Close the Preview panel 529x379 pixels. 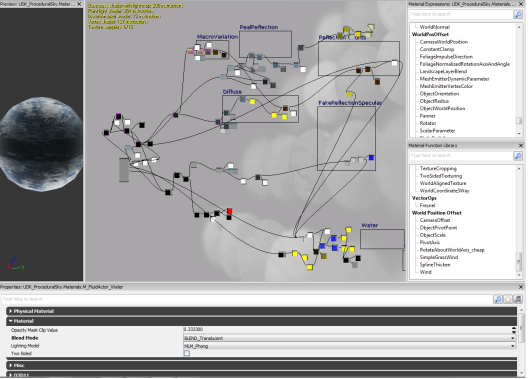[x=79, y=4]
